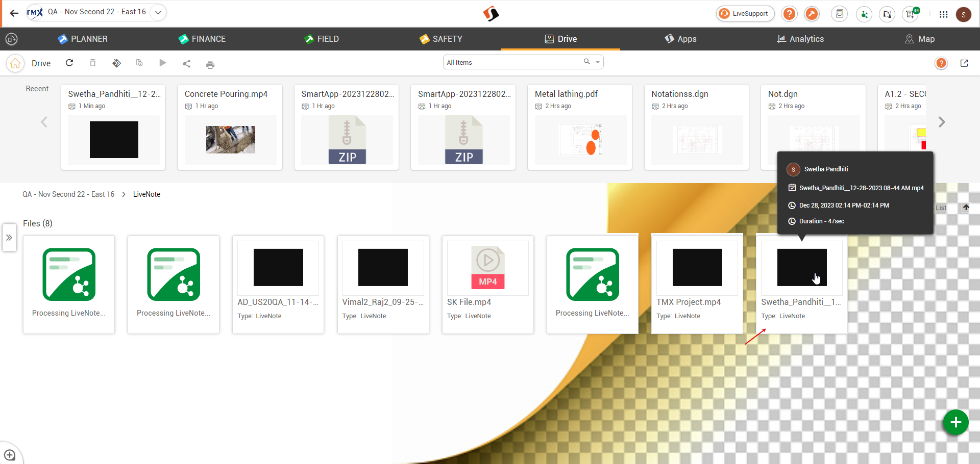This screenshot has width=980, height=464.
Task: Select the Swetha_Pandhiti__1... LiveNote card
Action: point(801,285)
